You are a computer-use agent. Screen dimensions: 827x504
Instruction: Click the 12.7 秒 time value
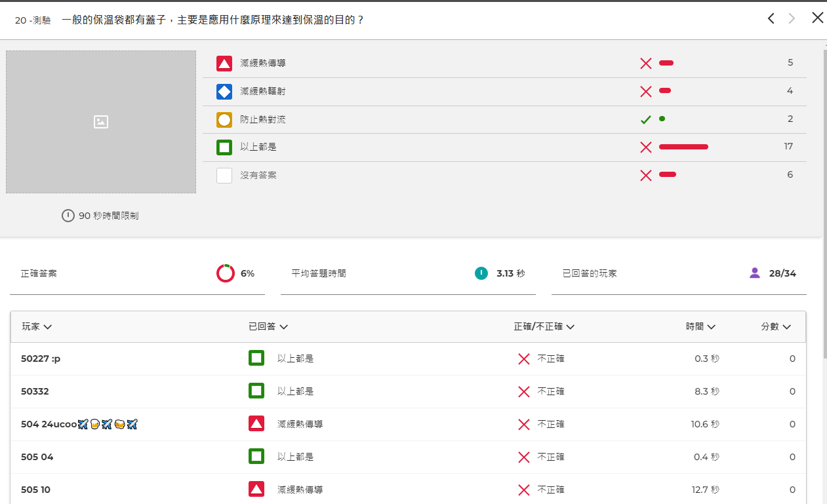pyautogui.click(x=705, y=490)
